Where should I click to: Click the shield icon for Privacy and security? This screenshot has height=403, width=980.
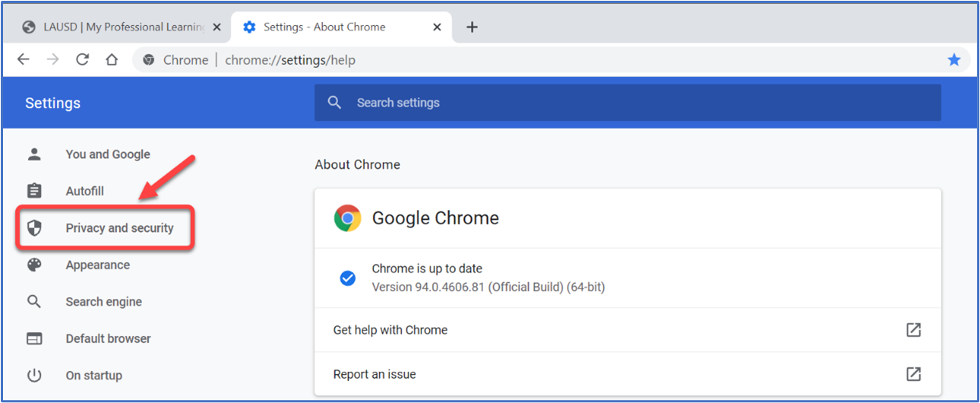tap(34, 227)
